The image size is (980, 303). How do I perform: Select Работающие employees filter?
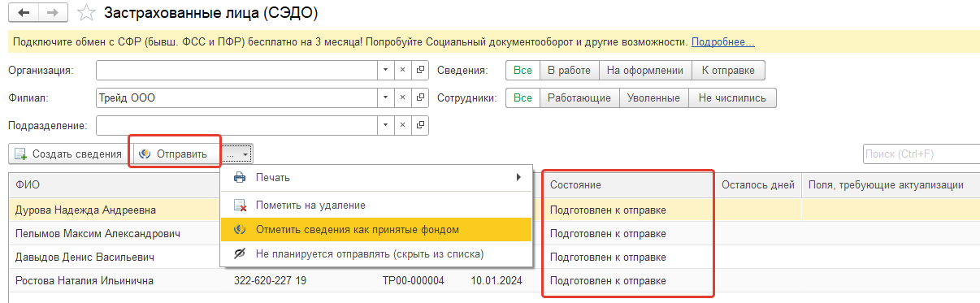click(579, 98)
